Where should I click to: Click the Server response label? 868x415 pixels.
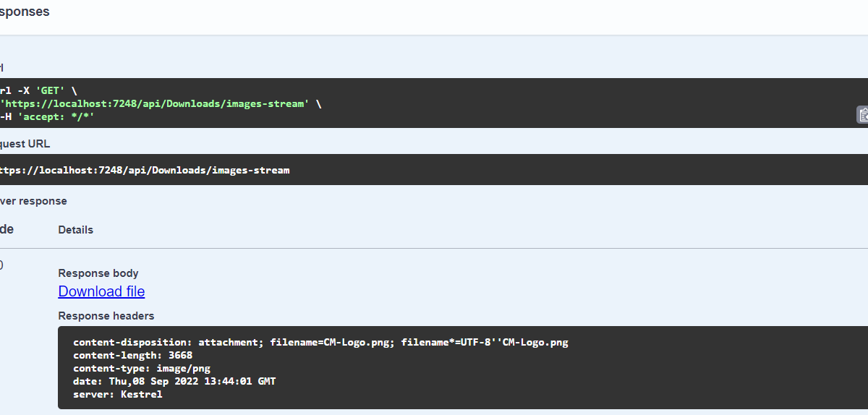(33, 201)
